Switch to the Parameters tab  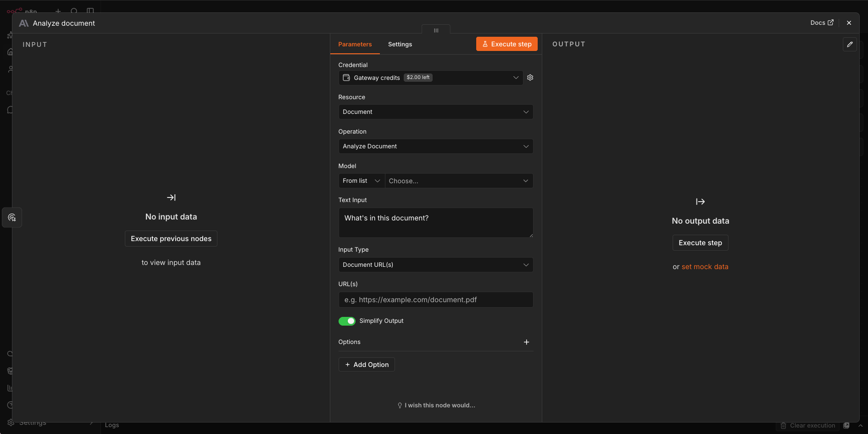coord(355,45)
